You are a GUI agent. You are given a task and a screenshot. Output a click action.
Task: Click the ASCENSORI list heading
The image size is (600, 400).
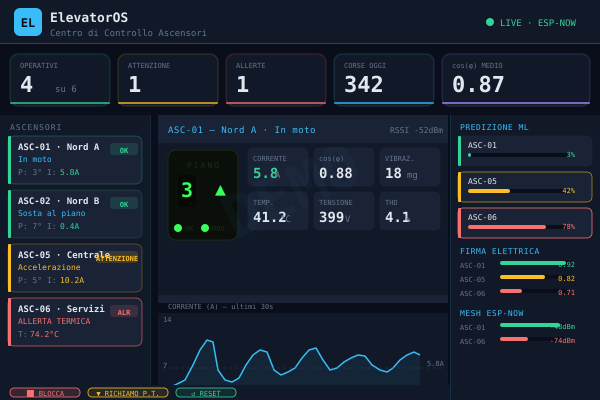click(36, 127)
